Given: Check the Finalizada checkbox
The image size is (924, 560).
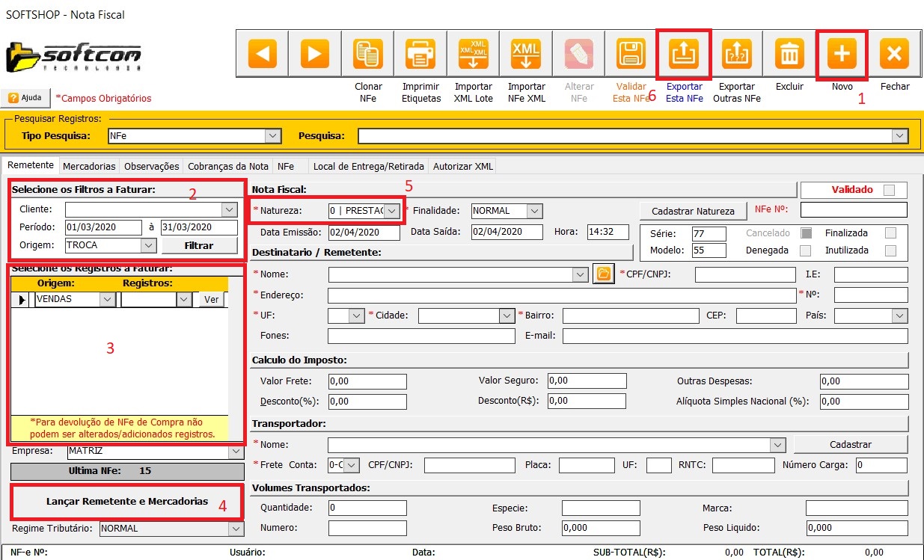Looking at the screenshot, I should [890, 233].
